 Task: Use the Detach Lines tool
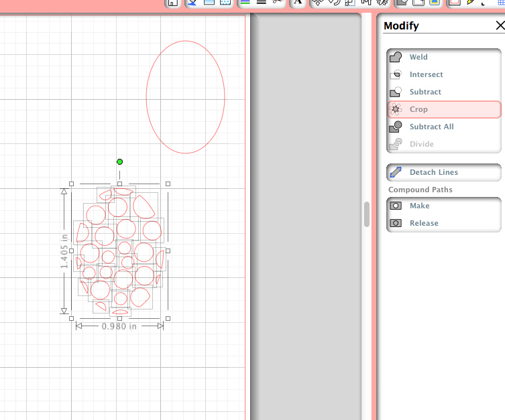[444, 172]
